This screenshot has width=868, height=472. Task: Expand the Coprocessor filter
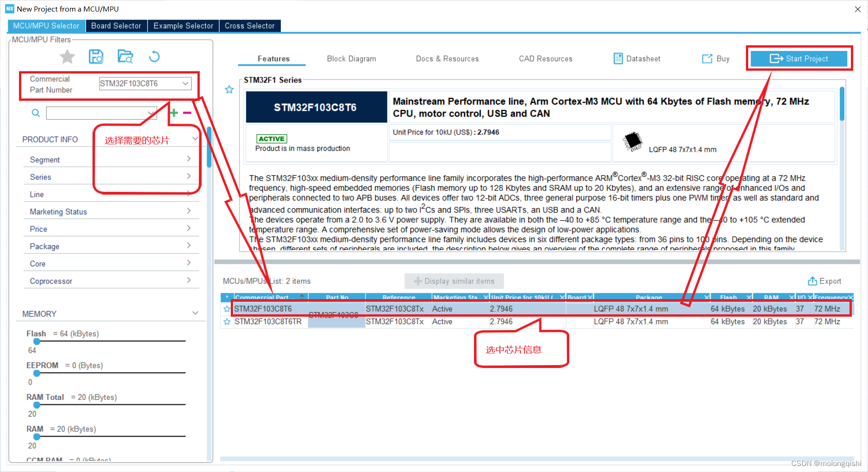coord(189,280)
